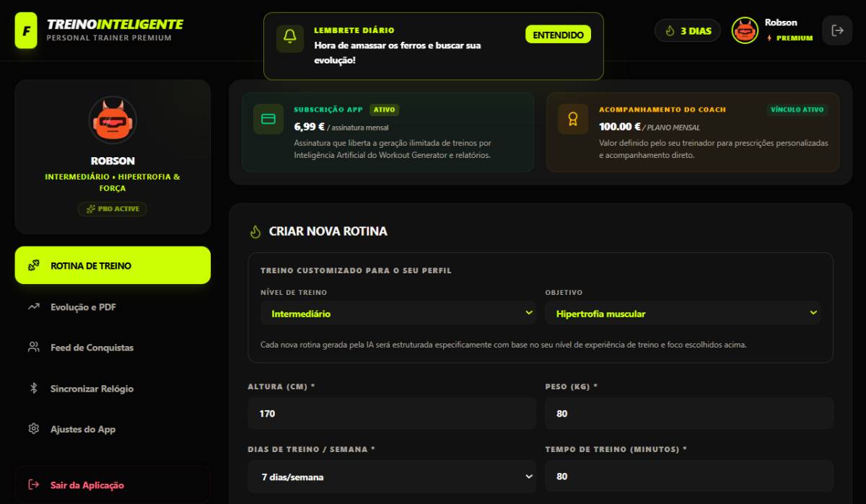Open Feed de Conquistas in the sidebar
The width and height of the screenshot is (866, 504).
click(x=113, y=348)
